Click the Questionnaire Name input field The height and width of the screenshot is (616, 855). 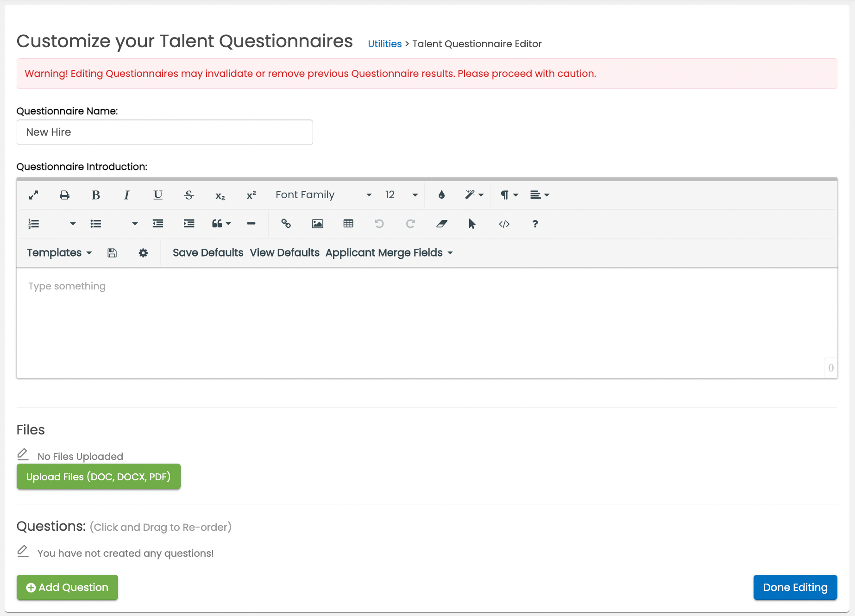pos(165,132)
